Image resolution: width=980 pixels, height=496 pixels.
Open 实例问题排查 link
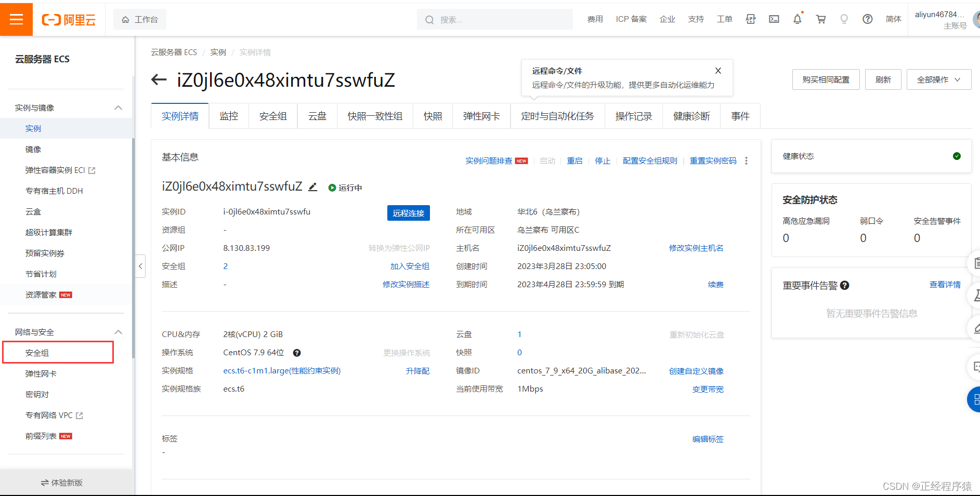tap(489, 161)
